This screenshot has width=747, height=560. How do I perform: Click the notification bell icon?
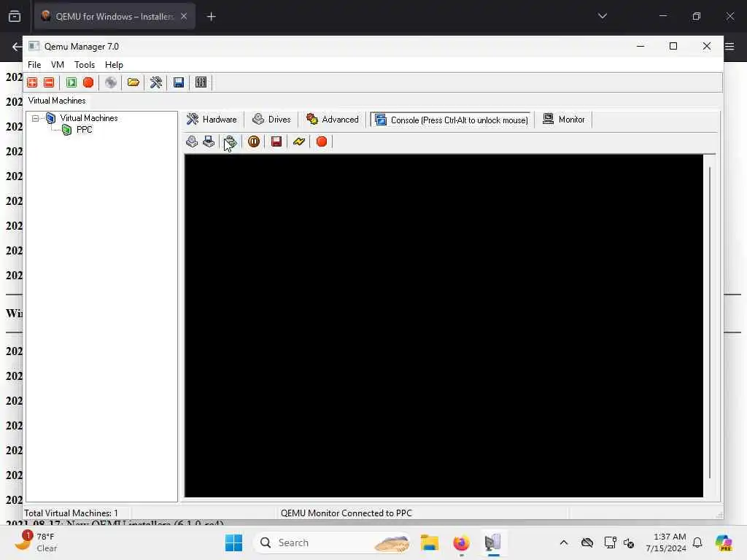click(697, 542)
